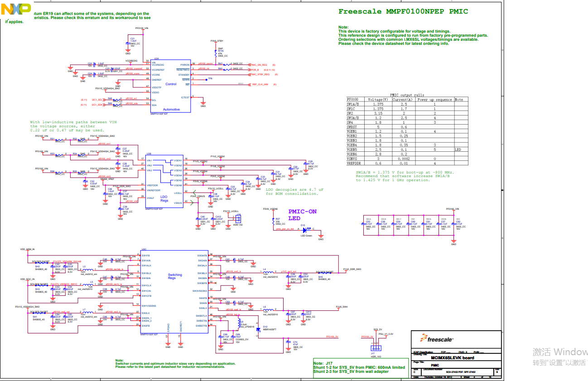The image size is (588, 381).
Task: Select the D12 MBR140SFT diode symbol
Action: click(258, 329)
